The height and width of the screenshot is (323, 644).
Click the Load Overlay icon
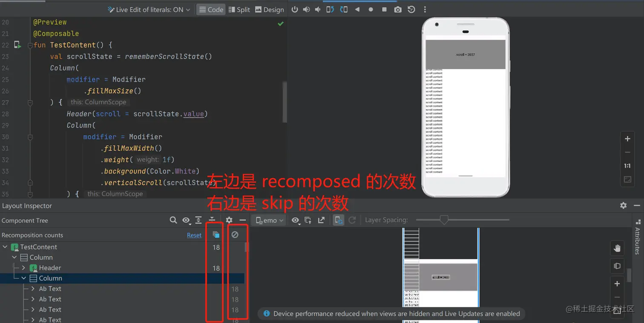(308, 220)
